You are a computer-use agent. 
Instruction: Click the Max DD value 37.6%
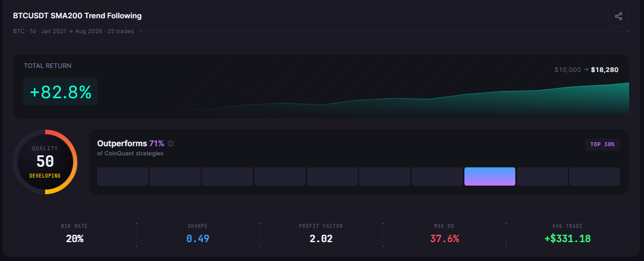444,238
